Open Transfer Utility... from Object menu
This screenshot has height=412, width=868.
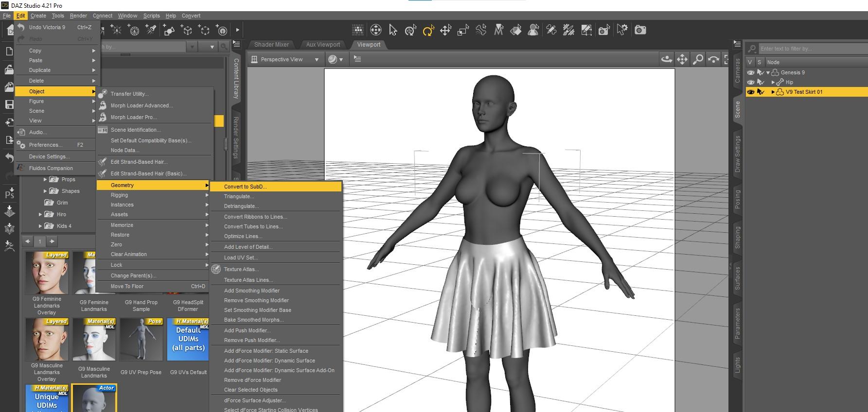click(129, 94)
